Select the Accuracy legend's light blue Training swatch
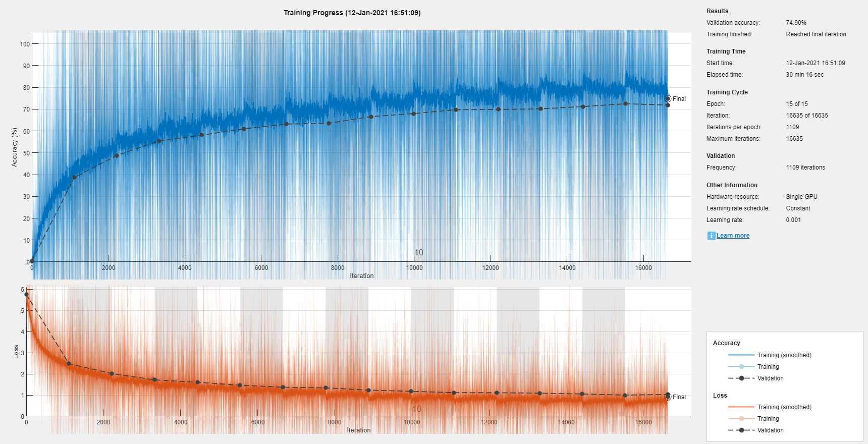Screen dimensions: 868x444 coord(741,367)
